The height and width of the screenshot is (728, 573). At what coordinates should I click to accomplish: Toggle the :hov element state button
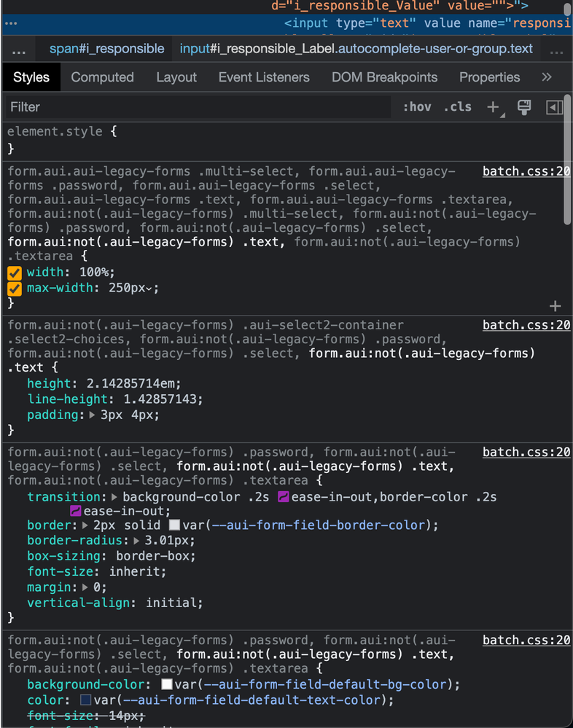tap(417, 107)
